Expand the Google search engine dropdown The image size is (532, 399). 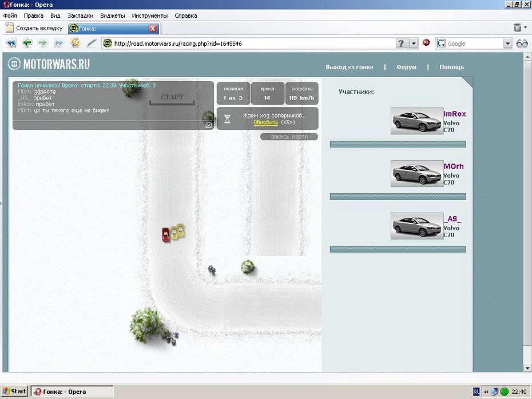[x=507, y=43]
